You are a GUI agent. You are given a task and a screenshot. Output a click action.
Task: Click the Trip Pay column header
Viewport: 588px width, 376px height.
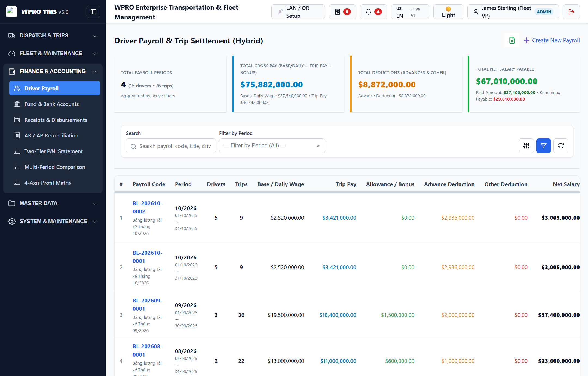pos(346,184)
